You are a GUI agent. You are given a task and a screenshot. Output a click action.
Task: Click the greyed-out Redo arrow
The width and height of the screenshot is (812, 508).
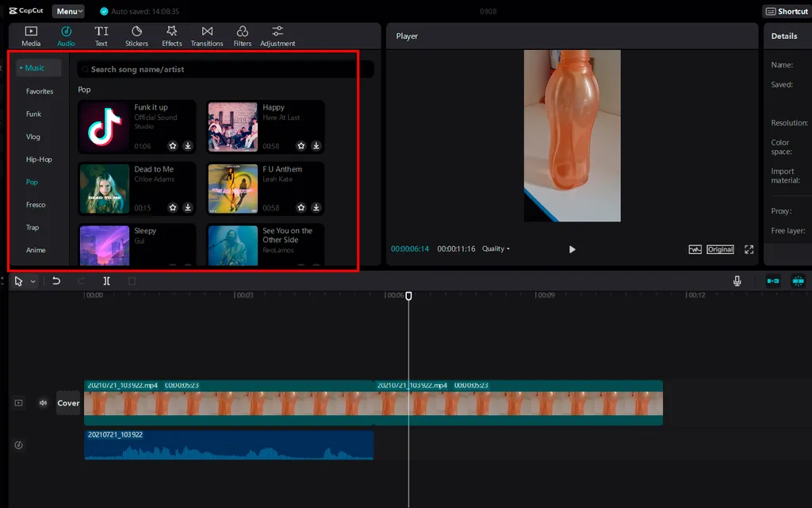coord(82,281)
